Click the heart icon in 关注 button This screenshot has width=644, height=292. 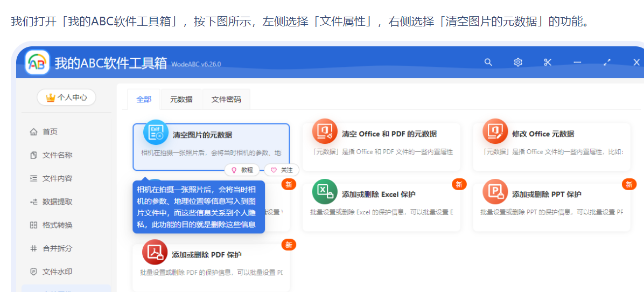point(274,170)
